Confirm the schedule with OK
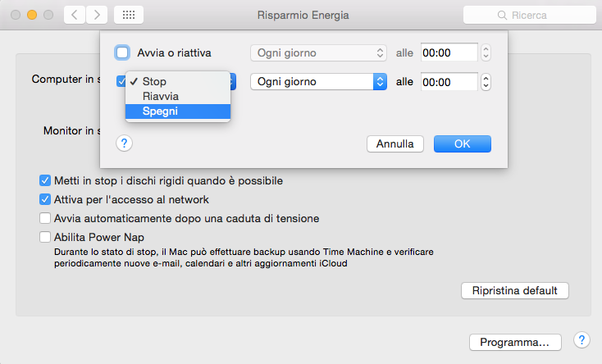 pyautogui.click(x=462, y=143)
